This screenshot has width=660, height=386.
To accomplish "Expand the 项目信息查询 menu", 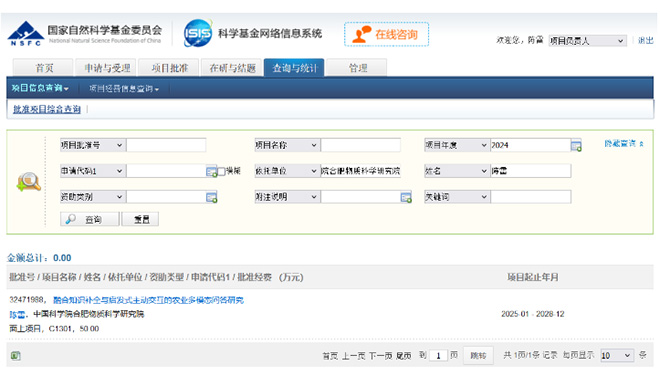I will click(40, 88).
